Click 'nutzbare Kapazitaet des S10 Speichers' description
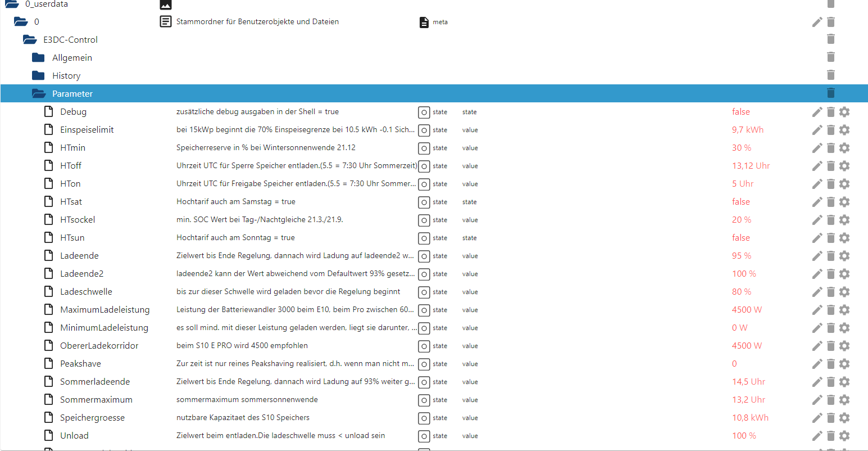The image size is (868, 451). coord(243,418)
